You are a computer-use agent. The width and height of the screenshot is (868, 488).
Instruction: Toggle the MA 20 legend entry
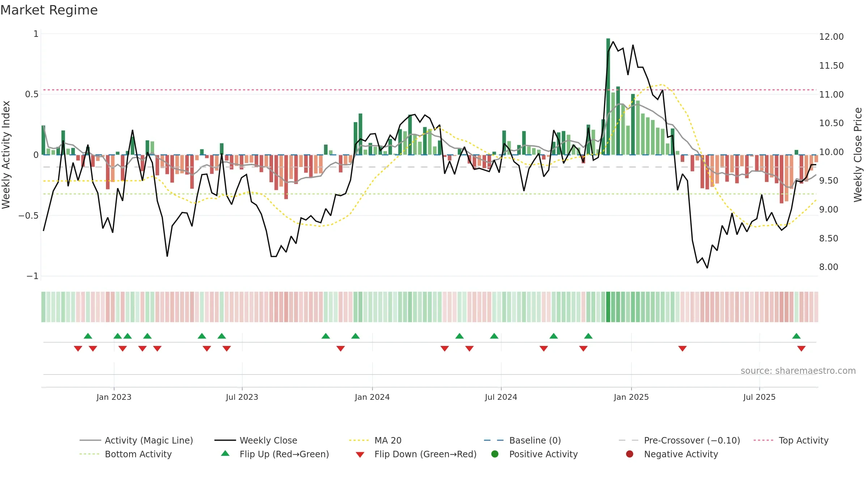[375, 440]
